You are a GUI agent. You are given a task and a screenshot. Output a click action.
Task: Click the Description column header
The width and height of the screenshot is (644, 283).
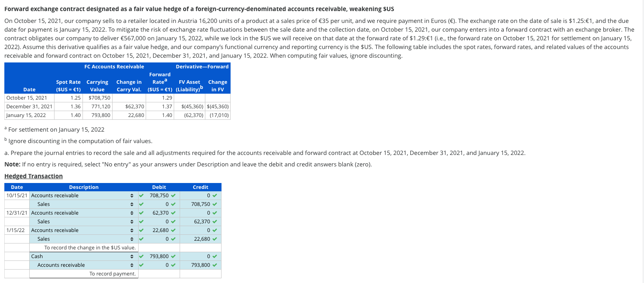pos(84,187)
